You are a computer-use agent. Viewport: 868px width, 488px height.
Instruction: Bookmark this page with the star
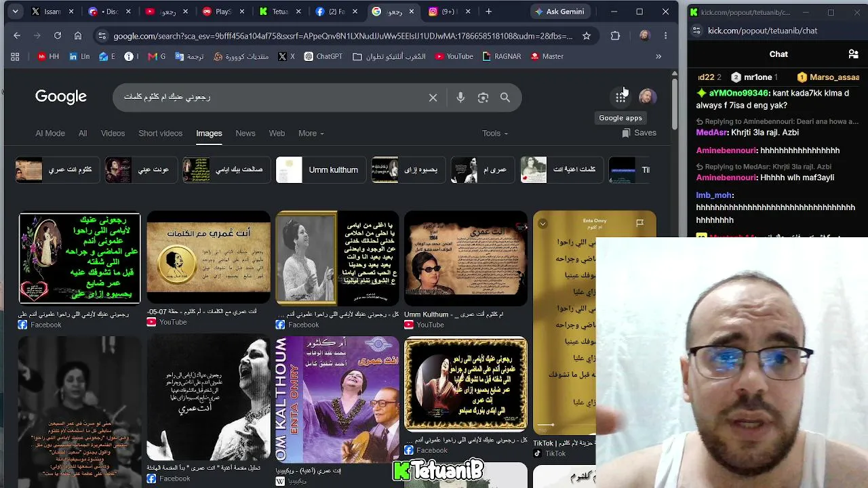click(587, 36)
